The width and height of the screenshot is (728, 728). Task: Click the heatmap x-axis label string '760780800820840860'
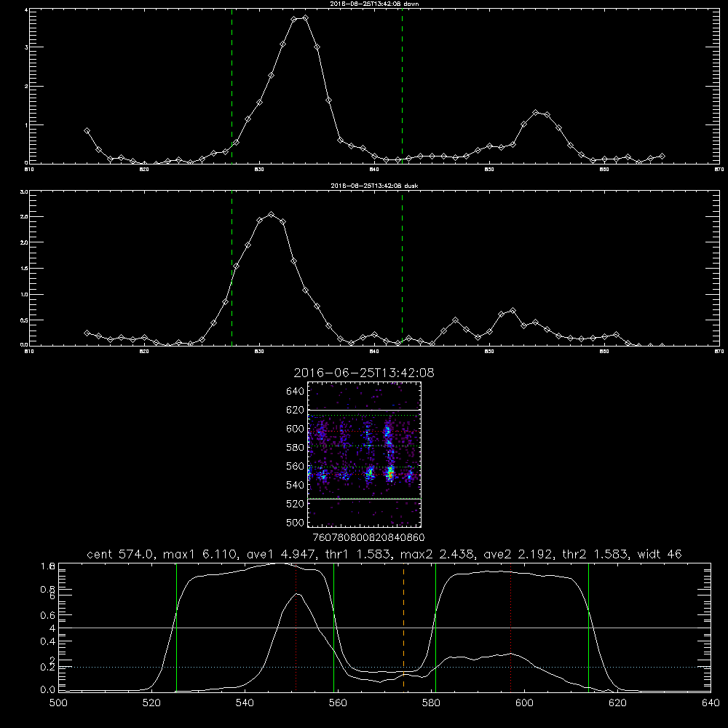pyautogui.click(x=368, y=538)
